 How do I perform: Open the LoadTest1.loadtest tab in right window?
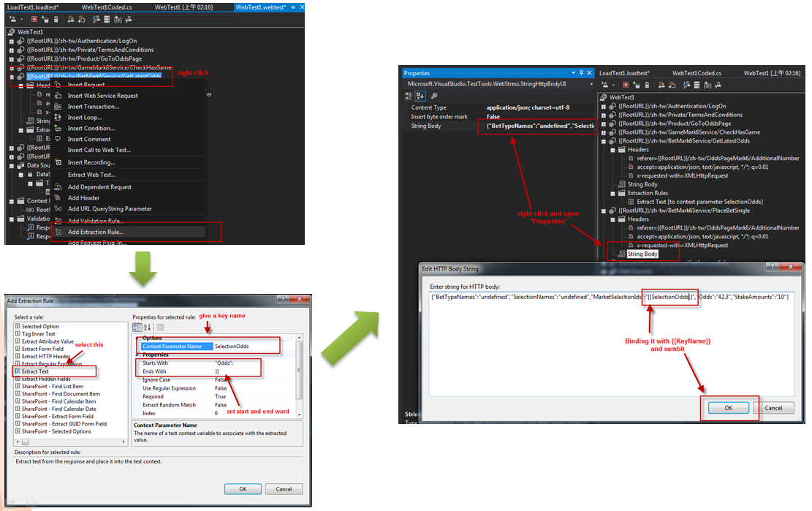click(625, 73)
